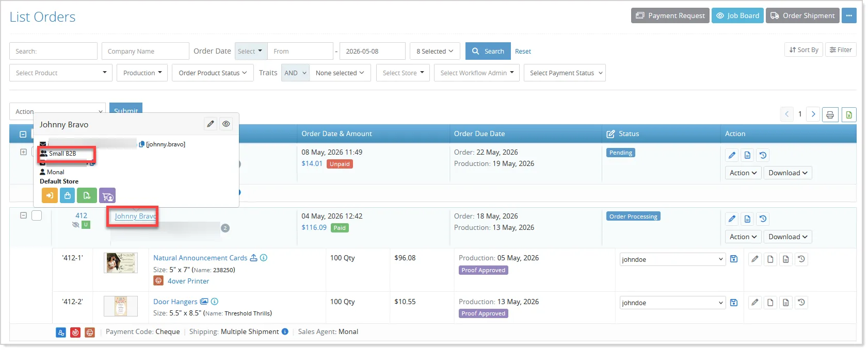Open the Production dropdown filter

(142, 73)
